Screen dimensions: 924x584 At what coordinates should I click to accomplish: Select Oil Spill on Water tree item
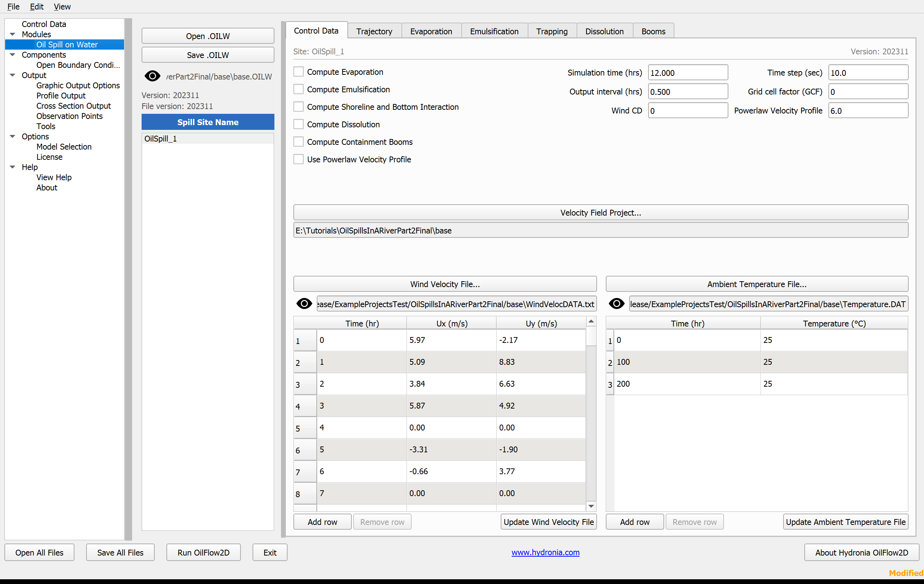click(67, 45)
